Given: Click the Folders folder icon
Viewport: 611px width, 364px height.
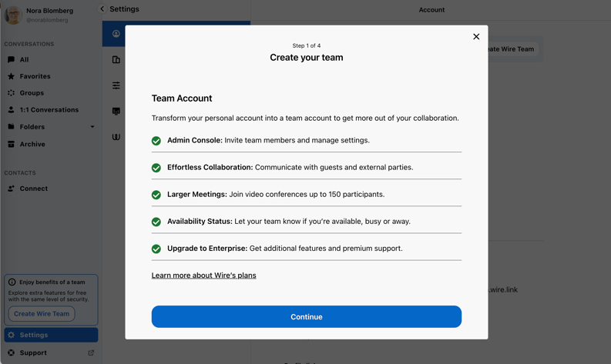Looking at the screenshot, I should (11, 126).
